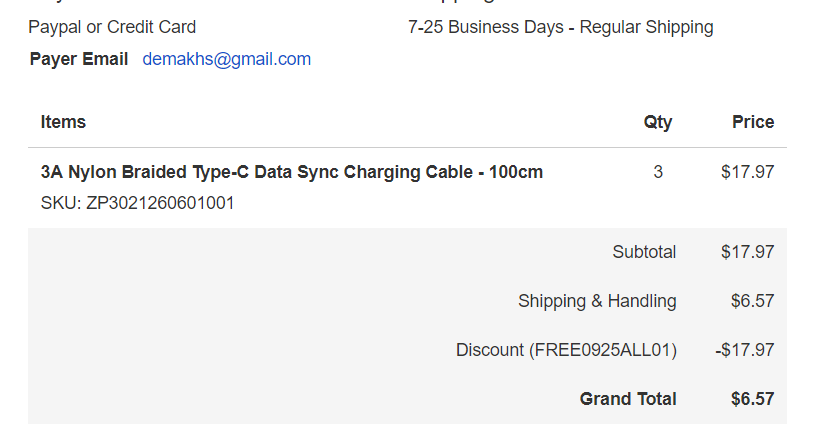Viewport: 821px width, 439px height.
Task: Click the Grand Total amount $6.57
Action: pos(752,399)
